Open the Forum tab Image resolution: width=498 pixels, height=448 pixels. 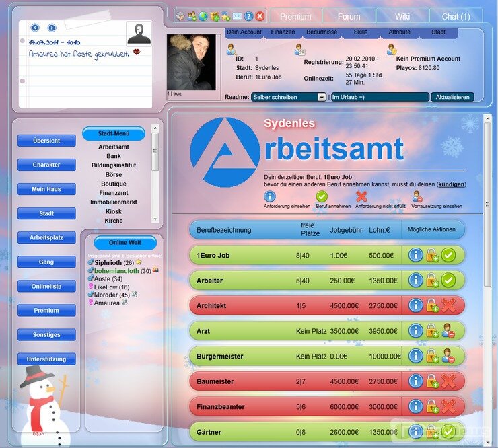349,17
